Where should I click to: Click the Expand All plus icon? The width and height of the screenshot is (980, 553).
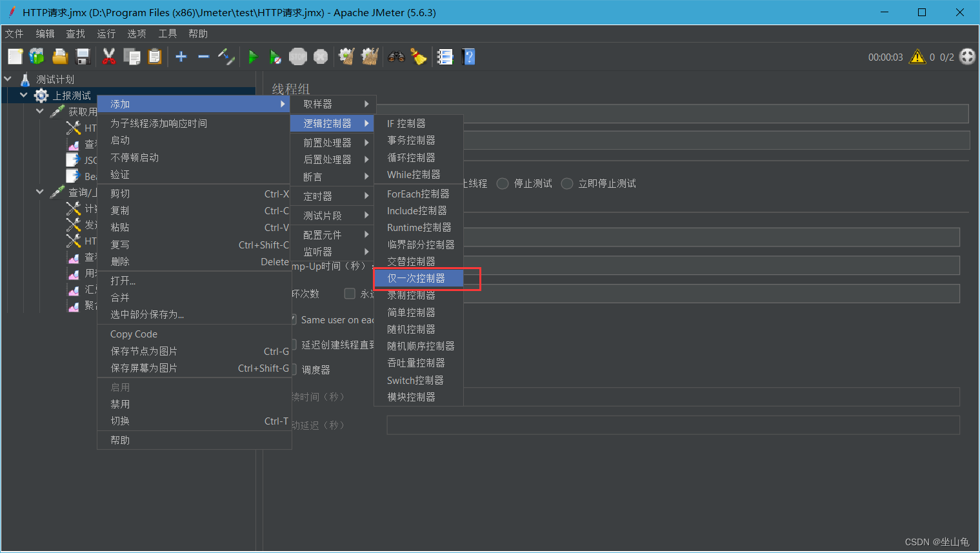pos(181,57)
